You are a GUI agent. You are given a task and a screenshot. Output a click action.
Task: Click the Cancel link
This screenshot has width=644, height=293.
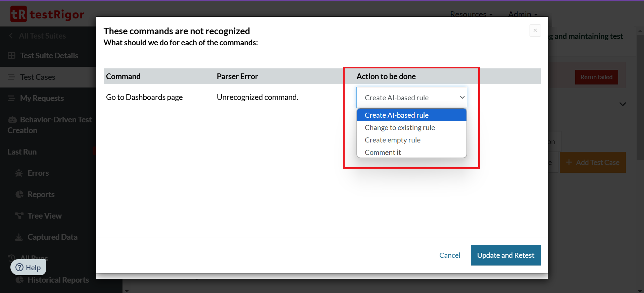[x=450, y=255]
